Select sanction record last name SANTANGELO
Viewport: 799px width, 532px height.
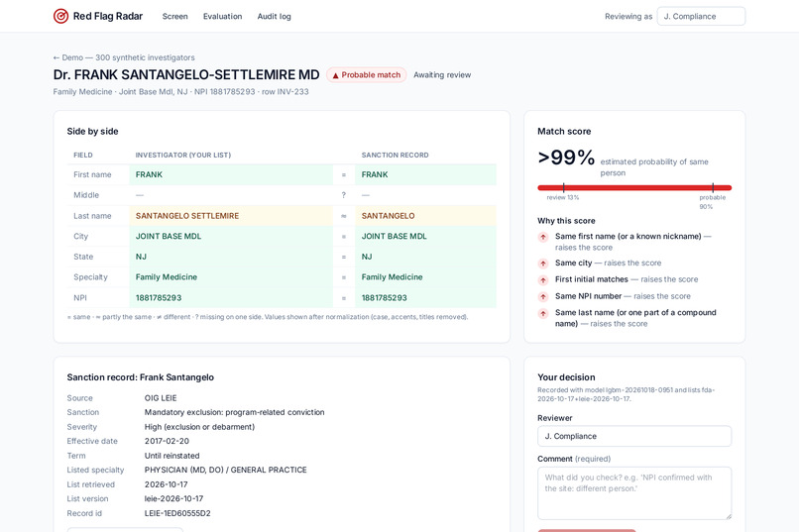click(388, 216)
